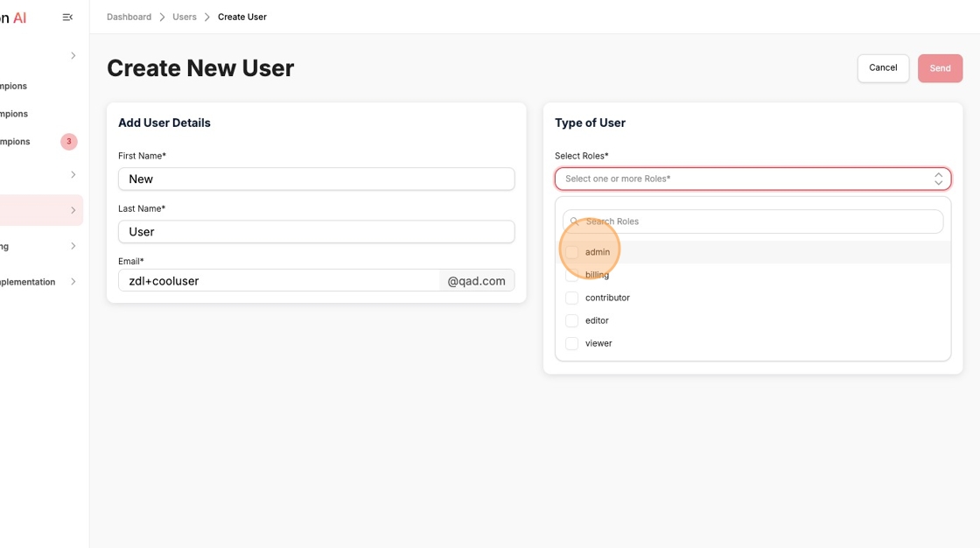
Task: Expand the sidebar chevron next to 'ng'
Action: [x=73, y=246]
